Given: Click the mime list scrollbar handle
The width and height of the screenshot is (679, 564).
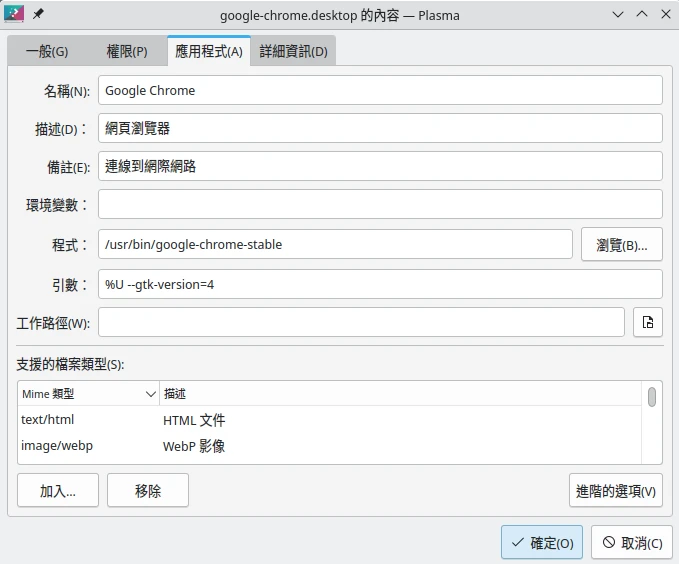Looking at the screenshot, I should tap(652, 397).
